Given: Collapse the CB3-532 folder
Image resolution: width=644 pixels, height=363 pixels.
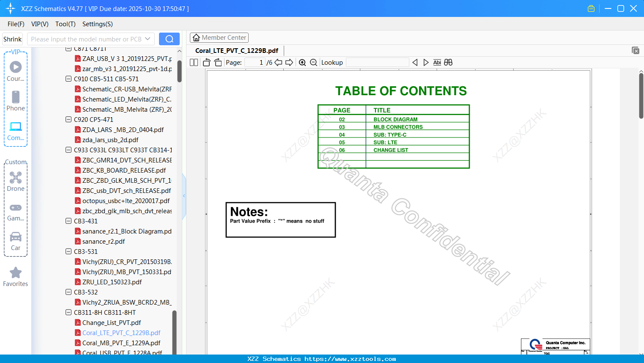Looking at the screenshot, I should (x=69, y=292).
